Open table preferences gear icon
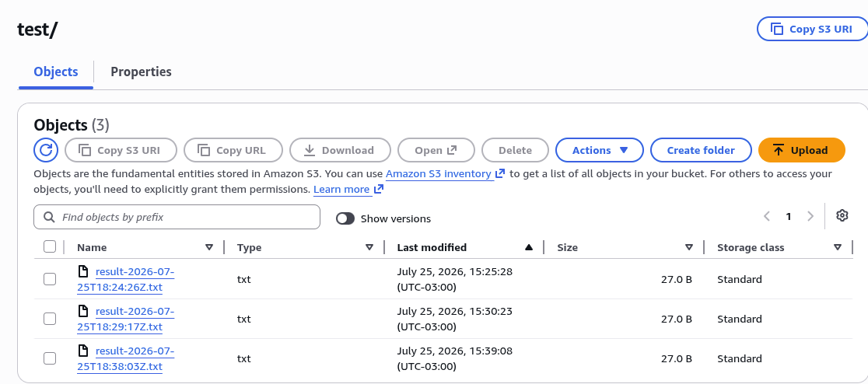868x384 pixels. 842,216
